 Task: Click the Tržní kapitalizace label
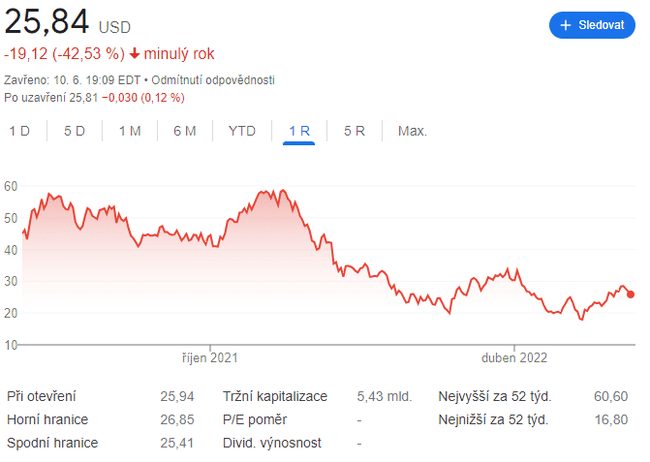pos(273,396)
